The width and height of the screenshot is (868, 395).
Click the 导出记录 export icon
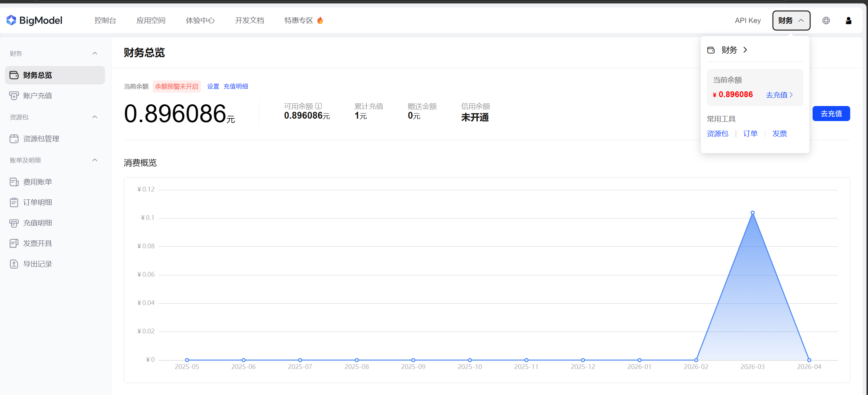point(14,264)
